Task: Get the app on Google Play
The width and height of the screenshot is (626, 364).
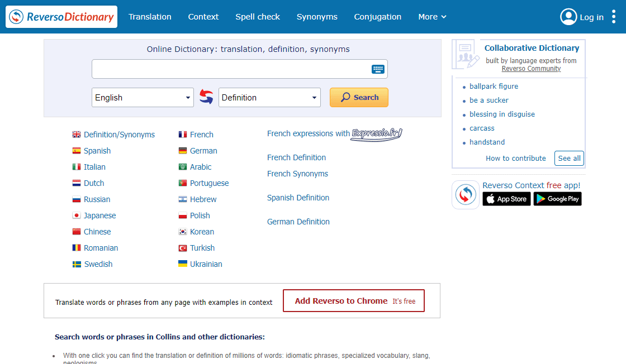Action: pyautogui.click(x=557, y=199)
